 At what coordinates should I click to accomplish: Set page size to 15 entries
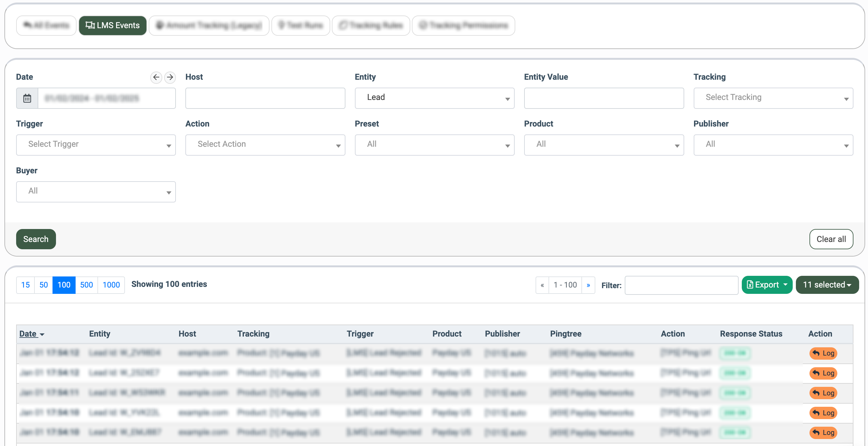[26, 285]
